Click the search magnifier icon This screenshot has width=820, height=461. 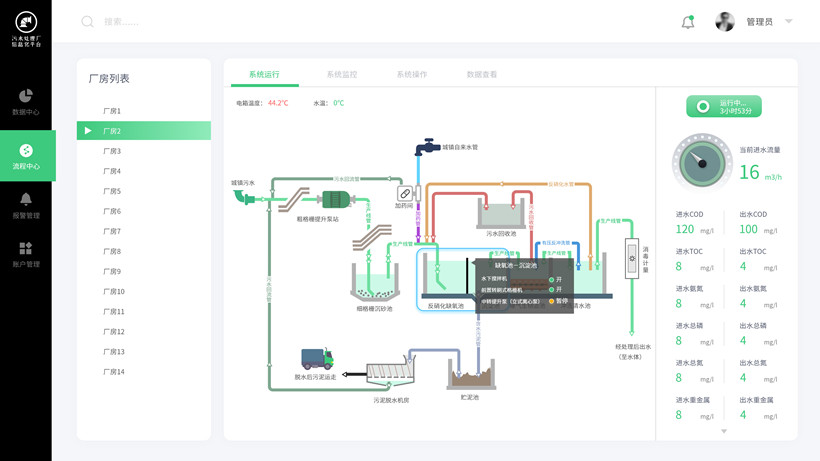(x=88, y=22)
